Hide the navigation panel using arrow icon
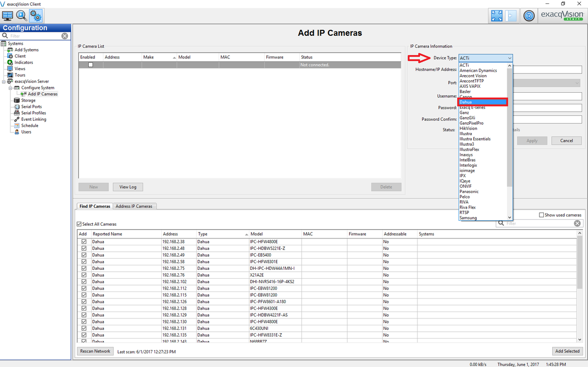 511,16
